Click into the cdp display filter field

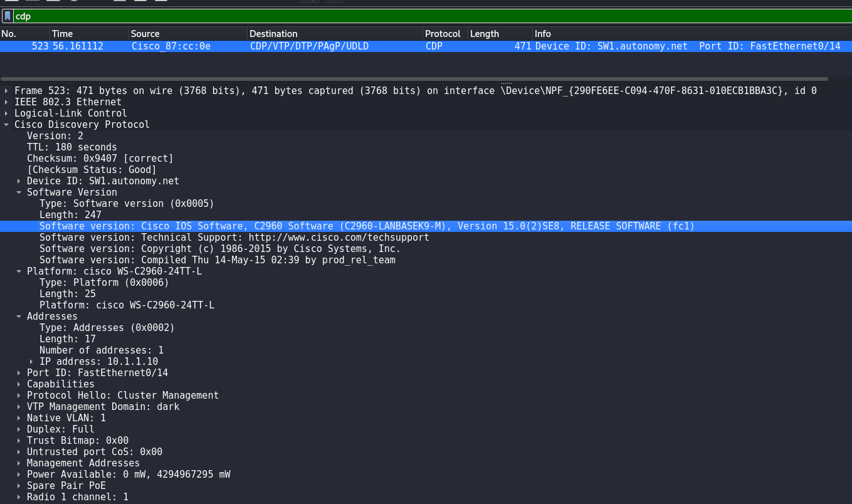[376, 16]
